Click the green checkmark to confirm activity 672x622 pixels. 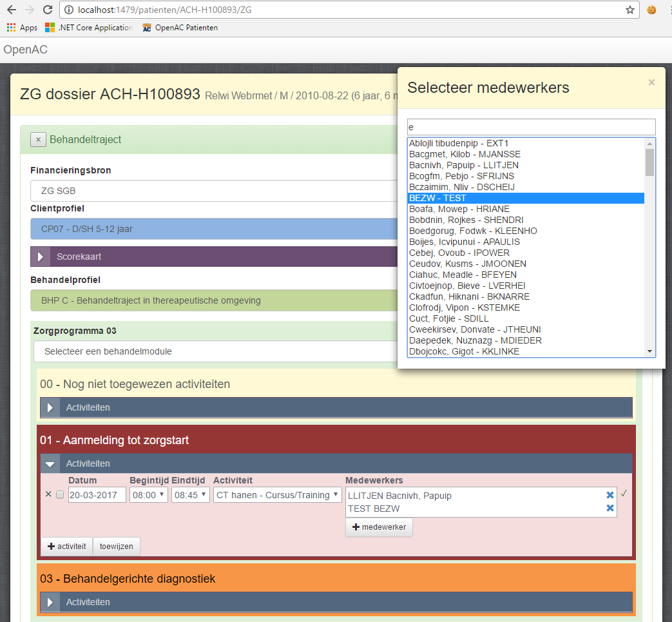click(624, 494)
